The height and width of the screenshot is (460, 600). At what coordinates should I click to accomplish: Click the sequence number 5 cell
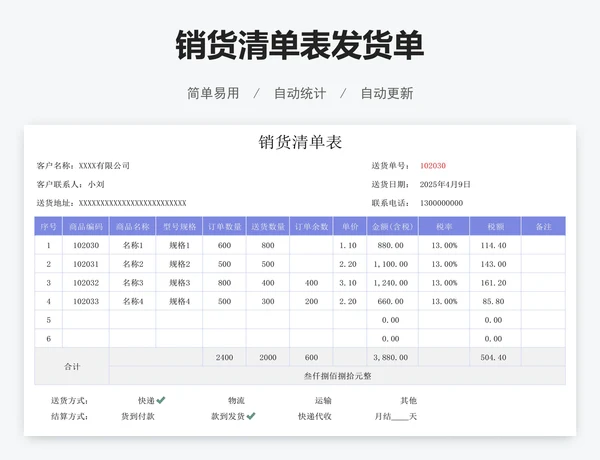click(49, 320)
